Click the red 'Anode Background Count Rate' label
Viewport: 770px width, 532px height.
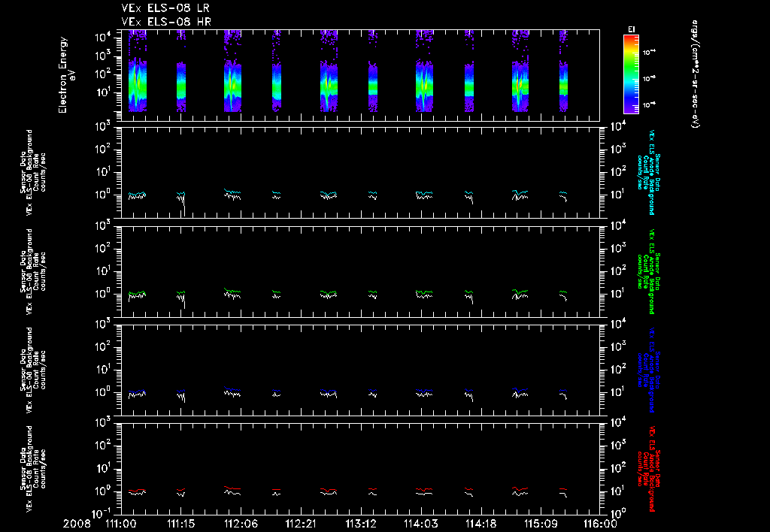click(649, 469)
